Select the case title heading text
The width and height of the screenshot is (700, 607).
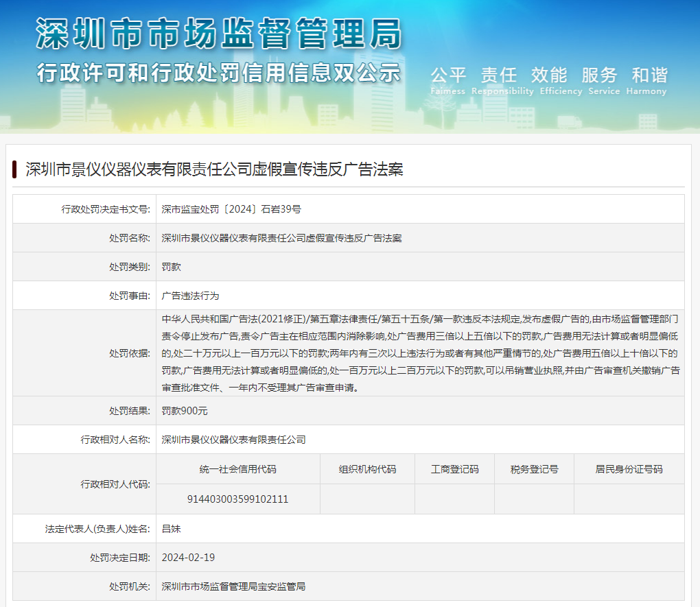click(x=214, y=169)
